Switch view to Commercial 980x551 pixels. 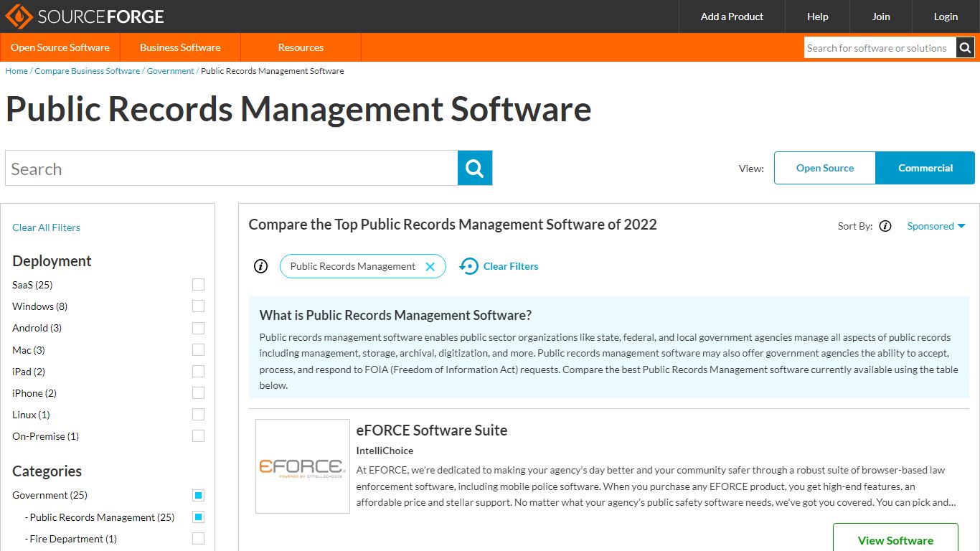click(x=925, y=168)
